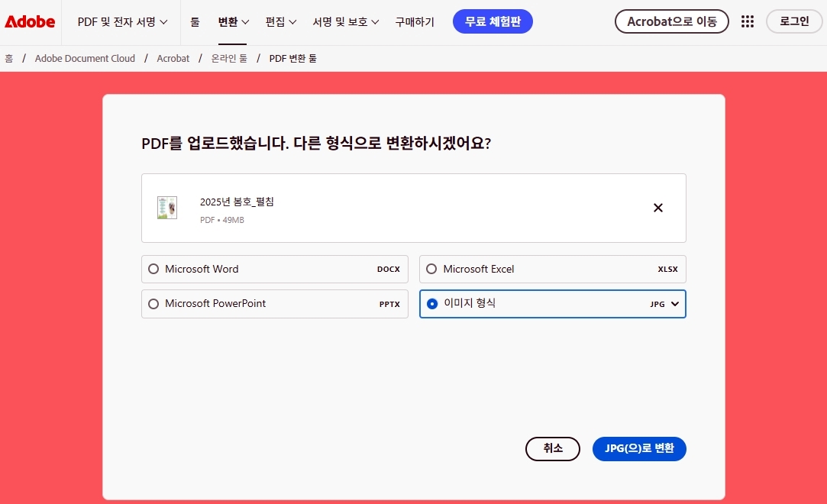This screenshot has height=504, width=827.
Task: Open the 서명 및 보호 dropdown menu
Action: [345, 21]
